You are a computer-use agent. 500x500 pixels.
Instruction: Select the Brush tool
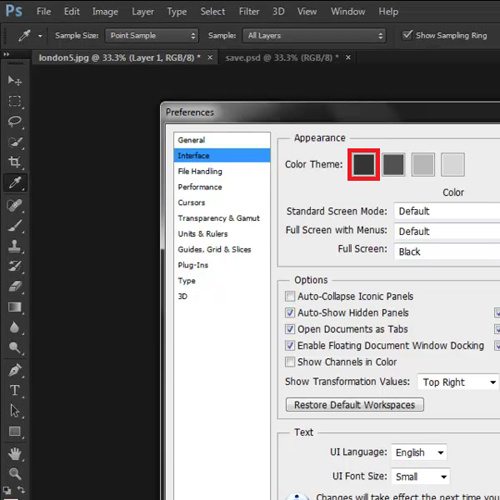[x=15, y=226]
